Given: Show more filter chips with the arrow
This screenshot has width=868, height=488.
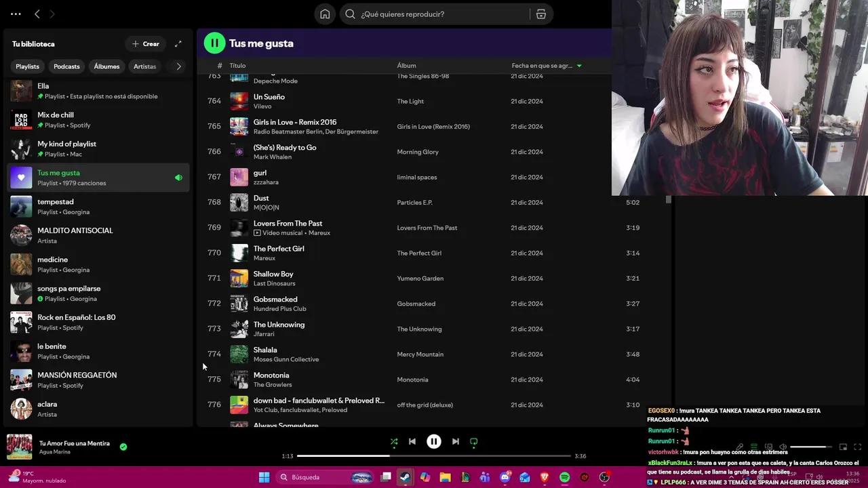Looking at the screenshot, I should click(178, 66).
